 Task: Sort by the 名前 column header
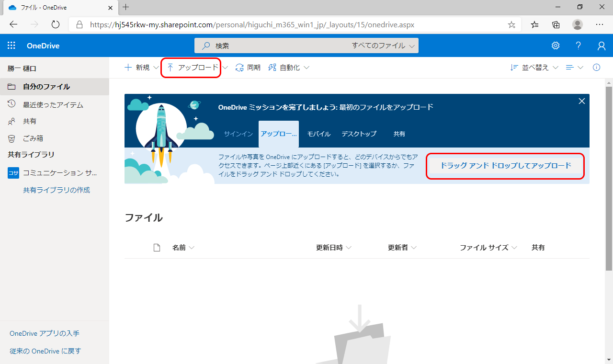pos(183,248)
